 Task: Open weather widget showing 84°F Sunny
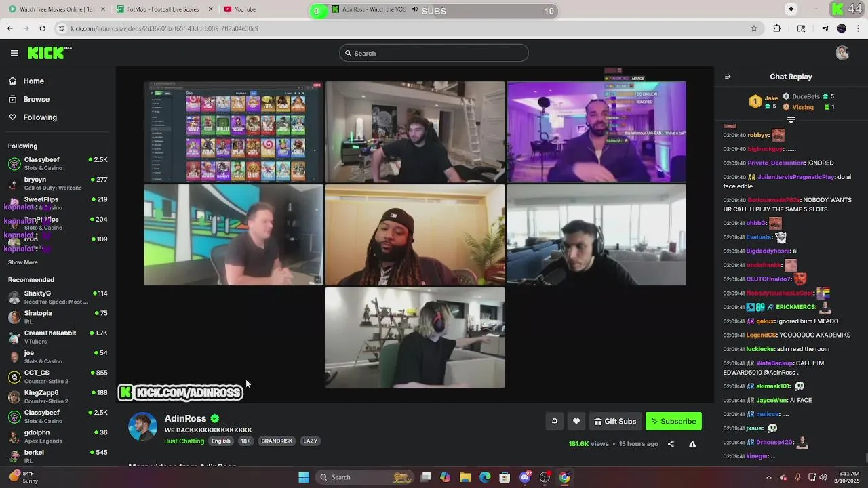pos(24,477)
